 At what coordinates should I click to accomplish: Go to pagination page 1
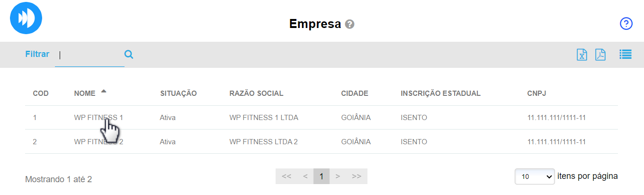(321, 176)
